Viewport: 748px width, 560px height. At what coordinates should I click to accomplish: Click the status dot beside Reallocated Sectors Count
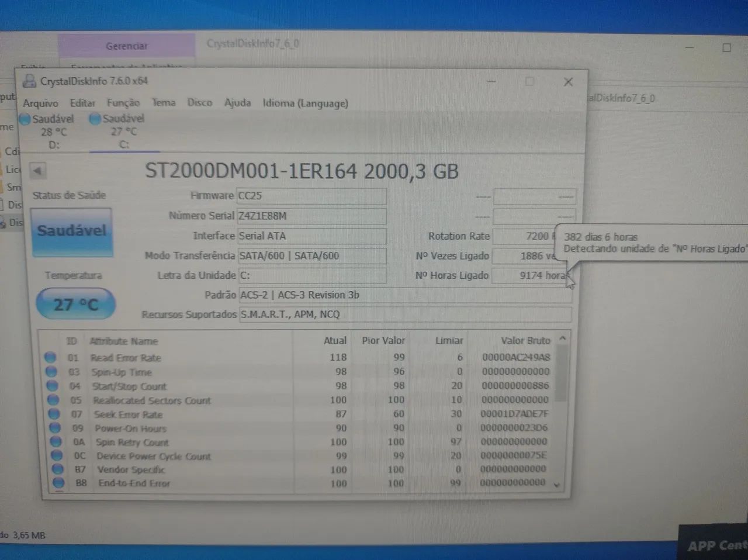(x=50, y=400)
